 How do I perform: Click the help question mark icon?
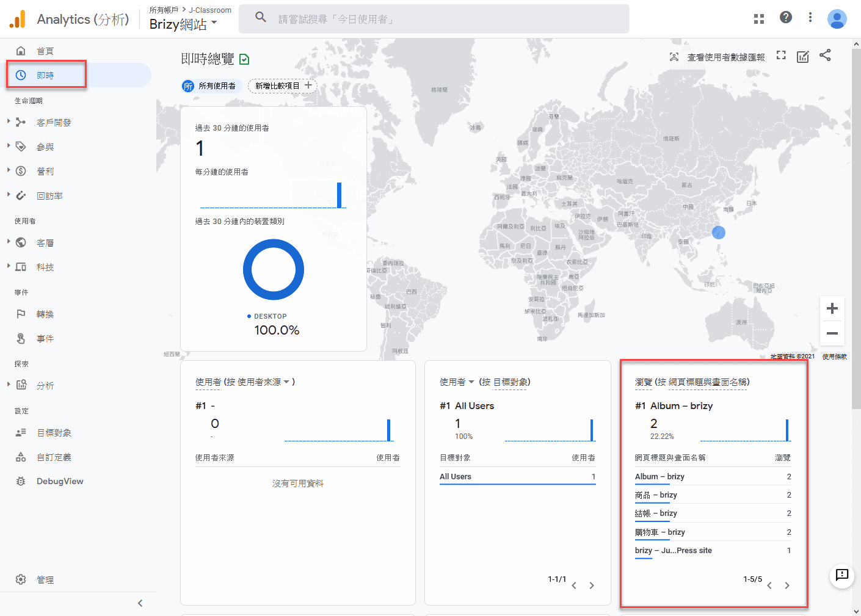coord(786,18)
